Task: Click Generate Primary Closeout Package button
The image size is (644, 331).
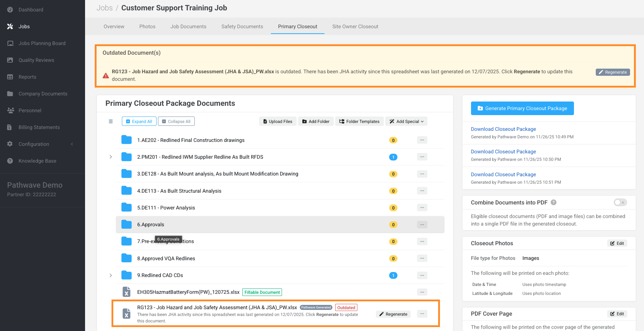Action: (x=522, y=108)
